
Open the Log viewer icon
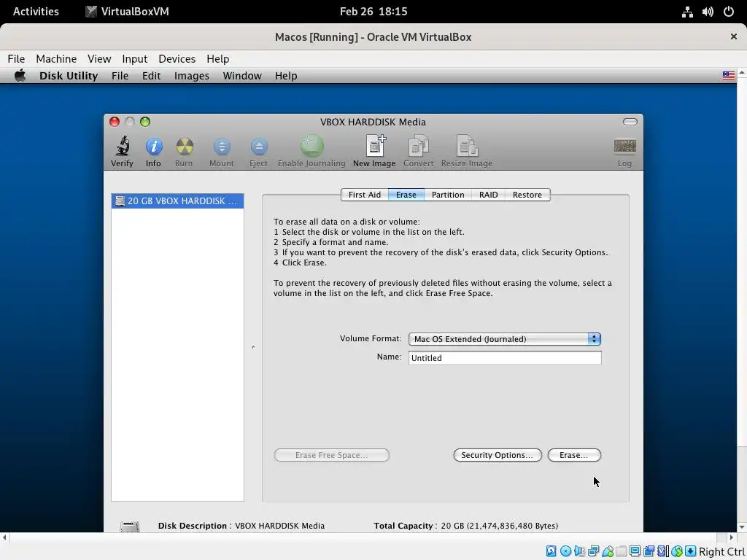[624, 146]
